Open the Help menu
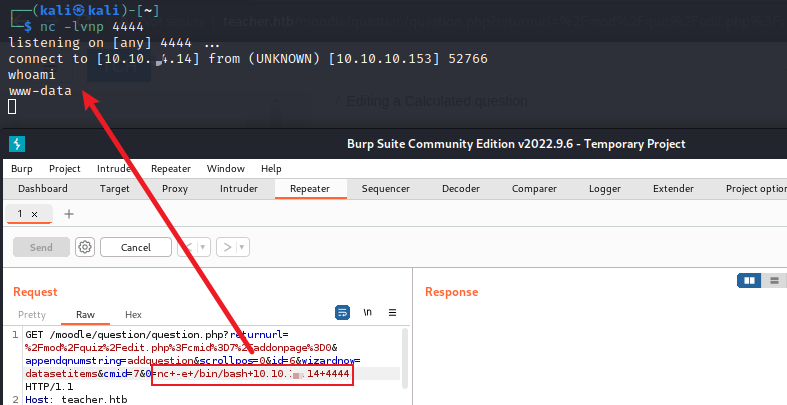 click(x=271, y=169)
